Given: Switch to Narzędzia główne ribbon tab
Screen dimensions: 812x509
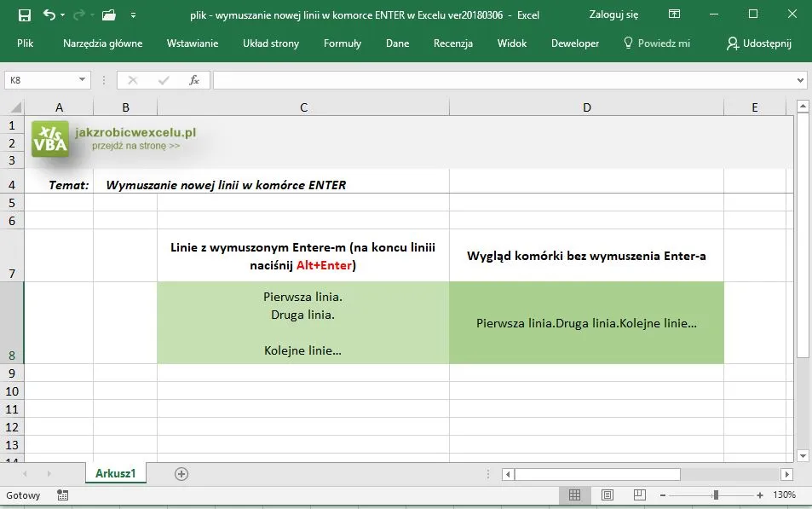Looking at the screenshot, I should coord(102,43).
